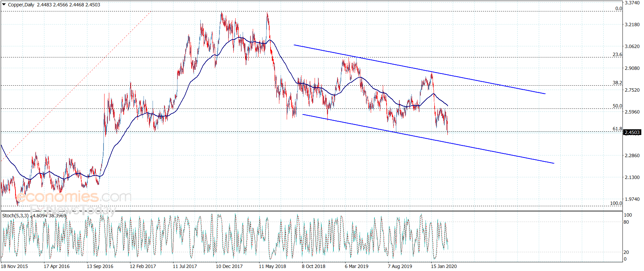Click the 13 Sep 2016 date label
The image size is (644, 271).
(x=100, y=266)
